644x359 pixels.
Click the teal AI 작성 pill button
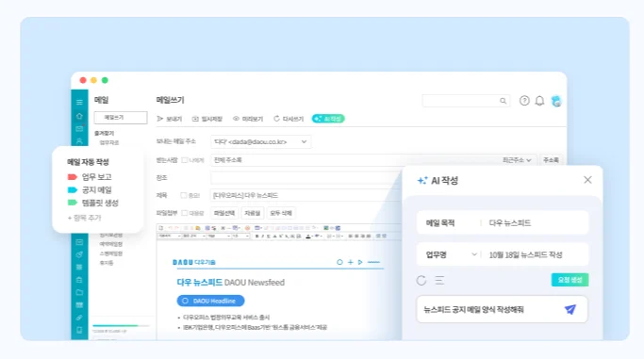(x=328, y=119)
